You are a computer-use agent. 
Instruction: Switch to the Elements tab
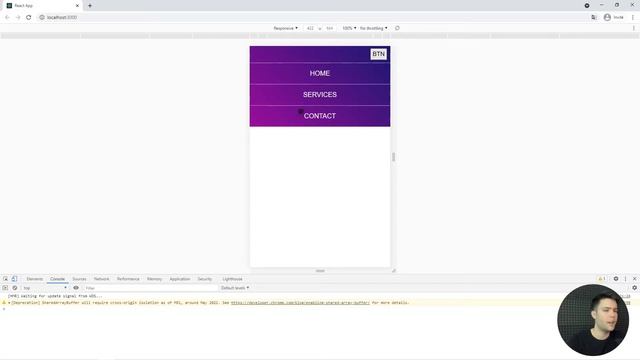[35, 279]
